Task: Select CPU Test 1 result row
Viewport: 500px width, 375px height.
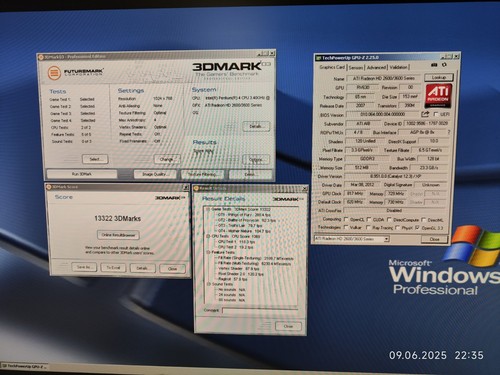Action: pyautogui.click(x=236, y=242)
